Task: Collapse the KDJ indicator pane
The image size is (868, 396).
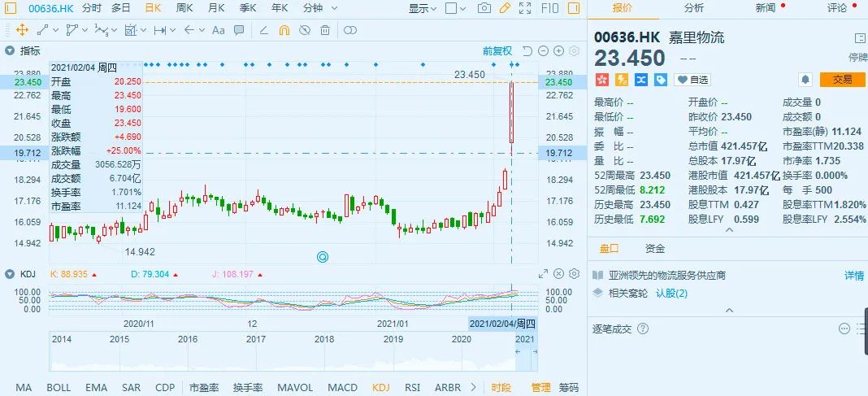Action: [x=10, y=273]
